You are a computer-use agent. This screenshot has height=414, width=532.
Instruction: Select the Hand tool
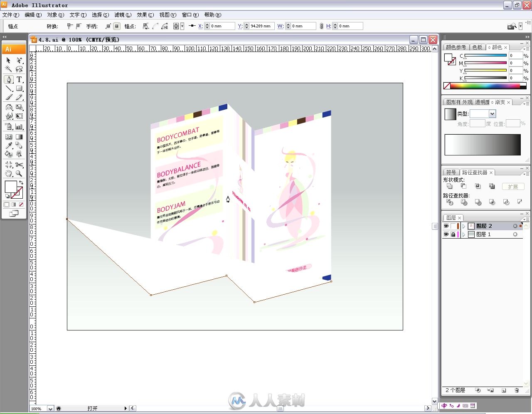point(9,173)
